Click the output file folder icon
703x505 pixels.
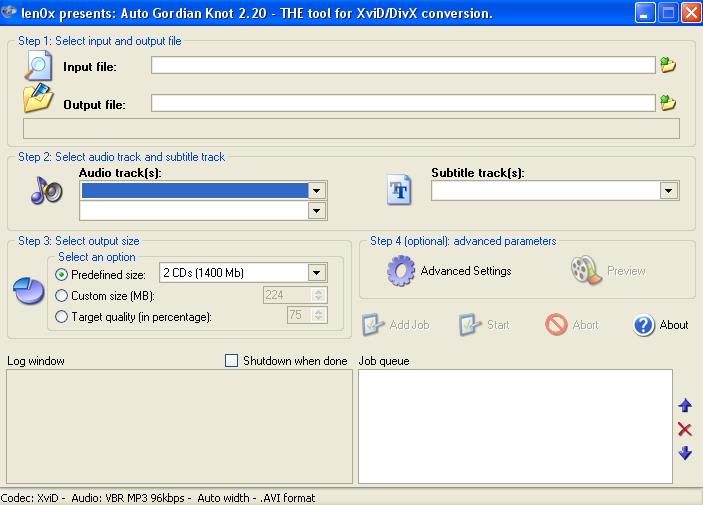click(39, 98)
